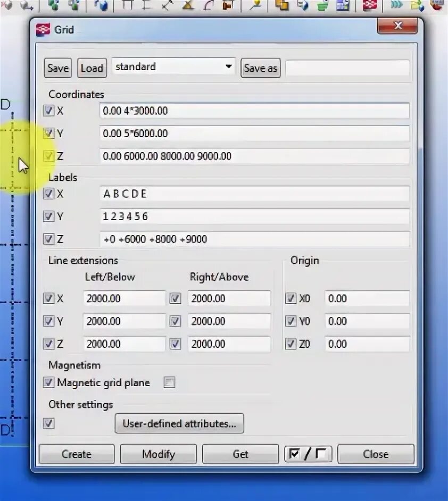Toggle the Coordinates X checkbox
This screenshot has width=448, height=501.
click(48, 111)
